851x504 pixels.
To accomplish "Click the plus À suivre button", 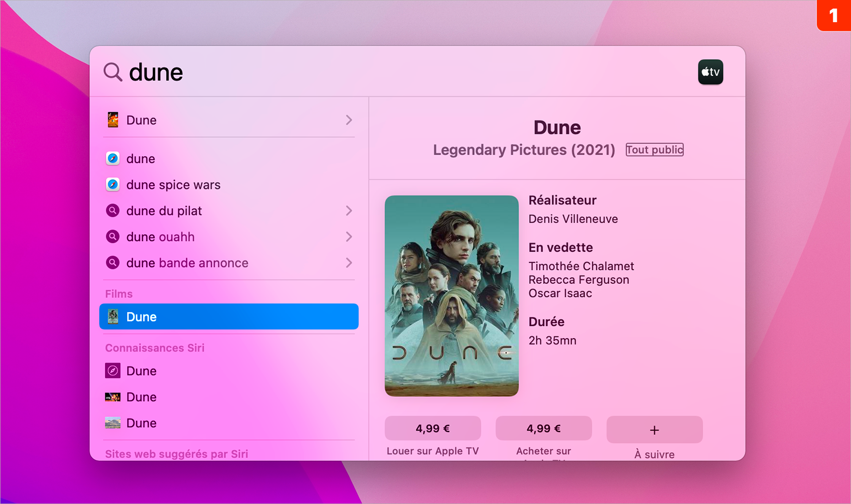I will coord(654,430).
